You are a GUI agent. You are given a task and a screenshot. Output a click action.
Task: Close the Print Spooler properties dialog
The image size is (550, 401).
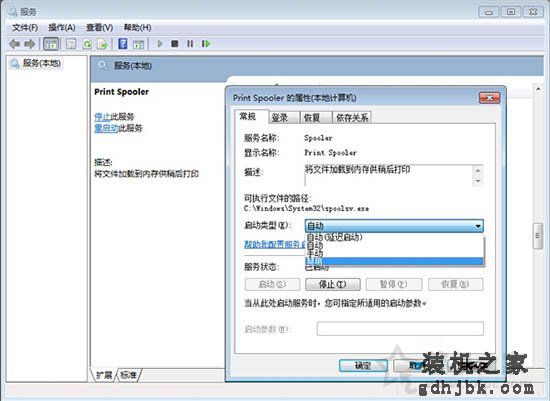click(x=490, y=98)
